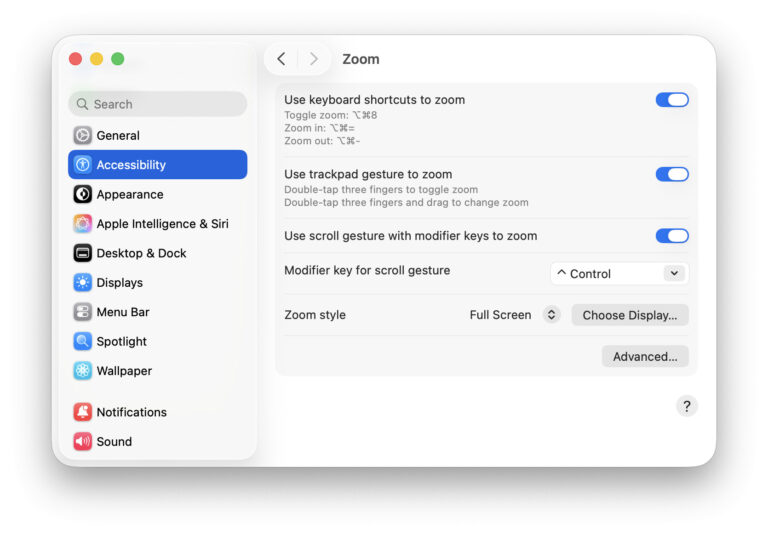
Task: Toggle Use keyboard shortcuts to zoom
Action: tap(672, 100)
